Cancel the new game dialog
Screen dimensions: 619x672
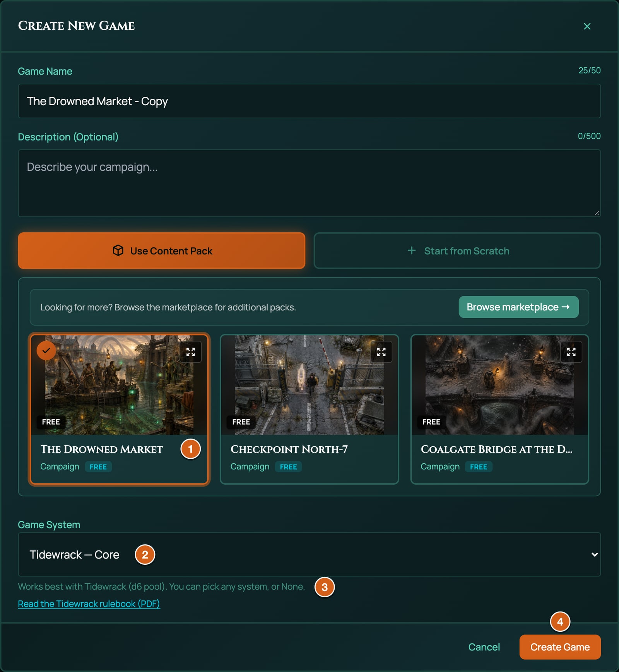pos(484,647)
